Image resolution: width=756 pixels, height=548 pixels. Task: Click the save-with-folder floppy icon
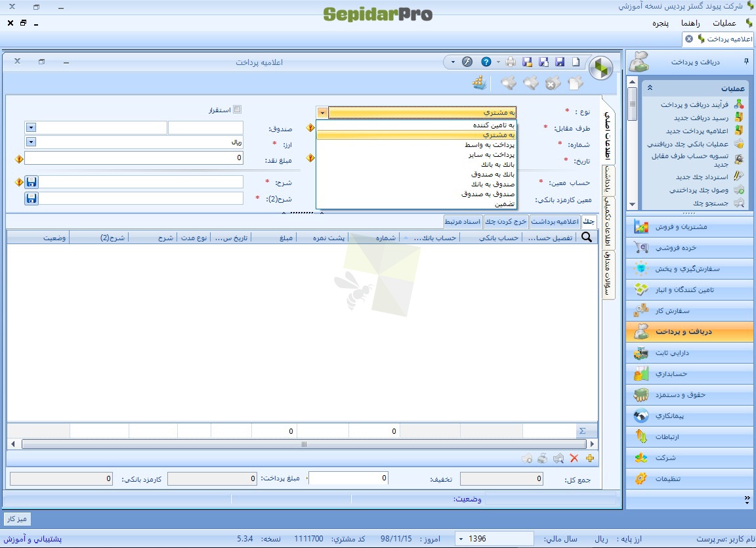point(527,62)
